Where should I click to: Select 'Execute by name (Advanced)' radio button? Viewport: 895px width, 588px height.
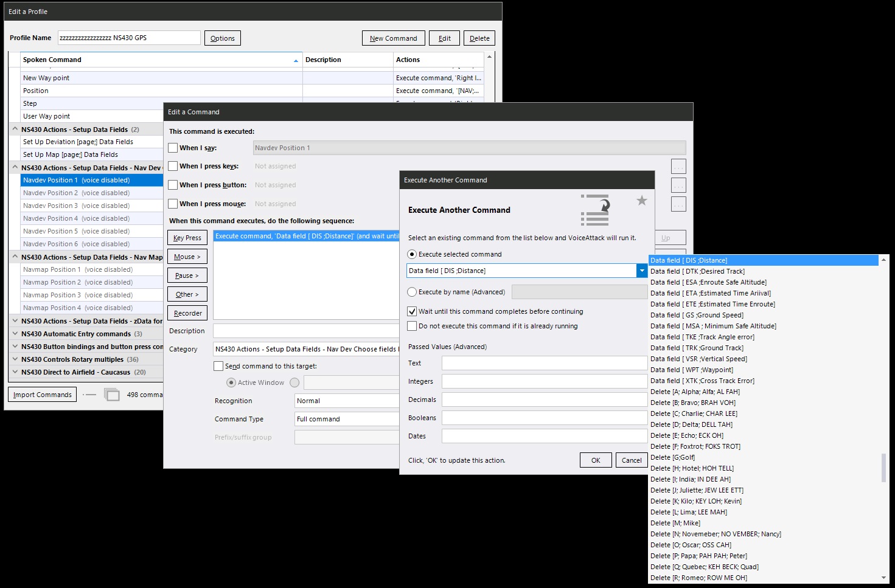point(412,292)
